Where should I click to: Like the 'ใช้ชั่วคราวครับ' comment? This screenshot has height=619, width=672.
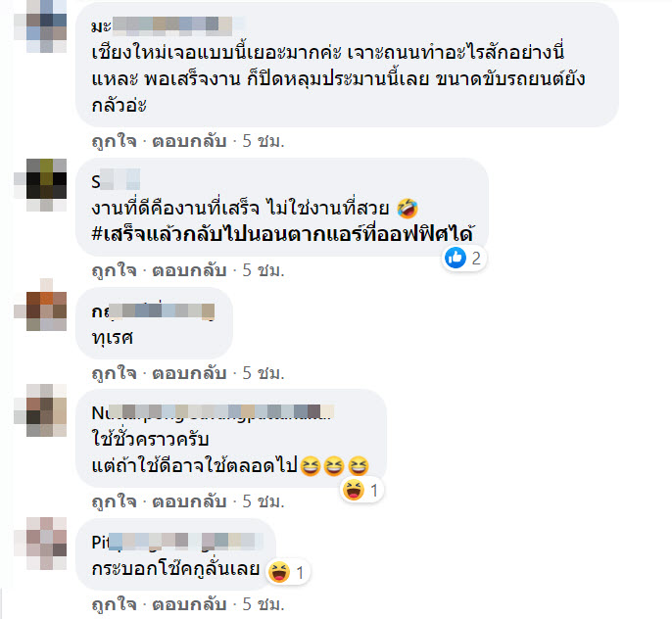(114, 500)
